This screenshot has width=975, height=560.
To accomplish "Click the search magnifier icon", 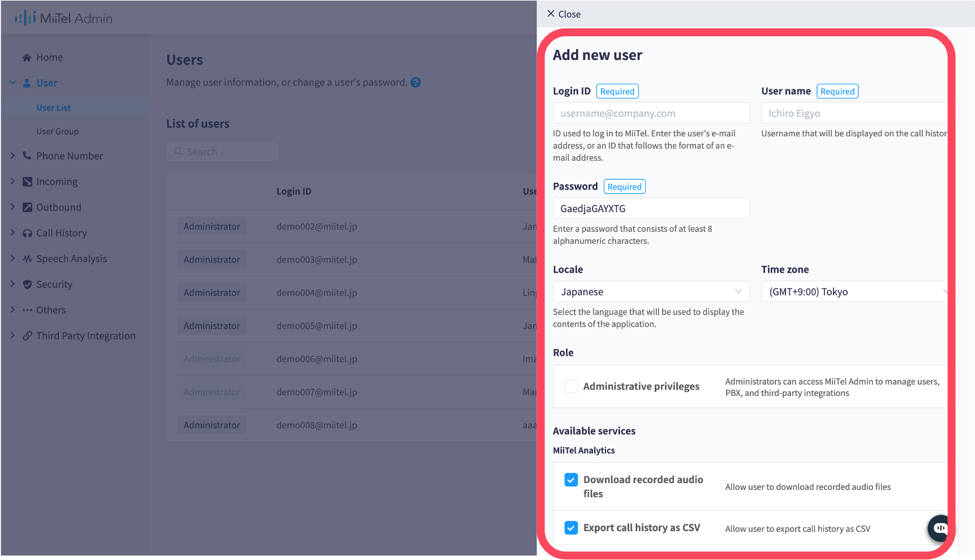I will click(x=178, y=152).
